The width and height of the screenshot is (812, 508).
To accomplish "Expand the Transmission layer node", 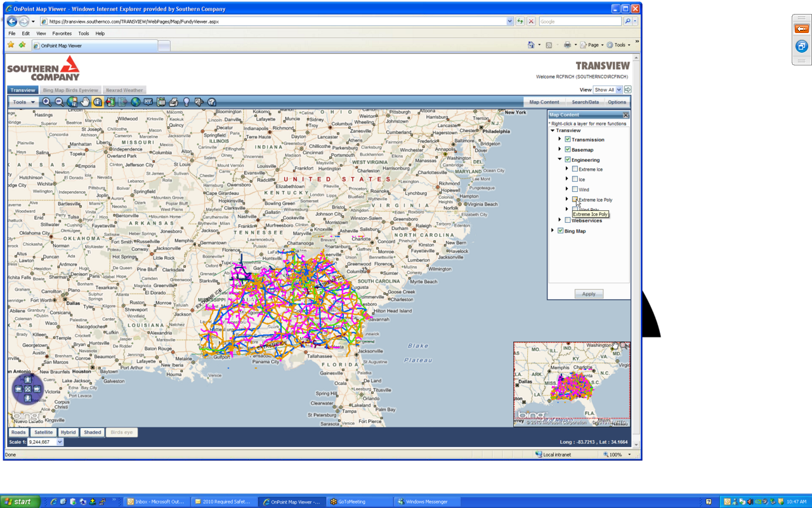I will 560,140.
